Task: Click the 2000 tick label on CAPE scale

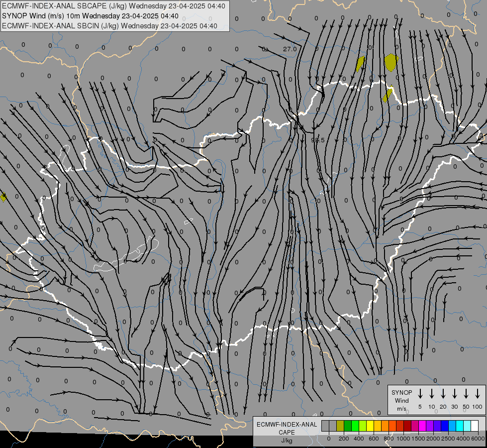Action: click(433, 439)
